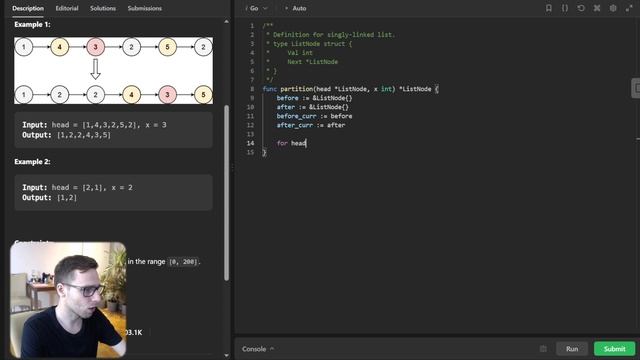This screenshot has width=640, height=360.
Task: Click Input line "head = [1,4,3,2,5,2], x = 3"
Action: pyautogui.click(x=94, y=125)
